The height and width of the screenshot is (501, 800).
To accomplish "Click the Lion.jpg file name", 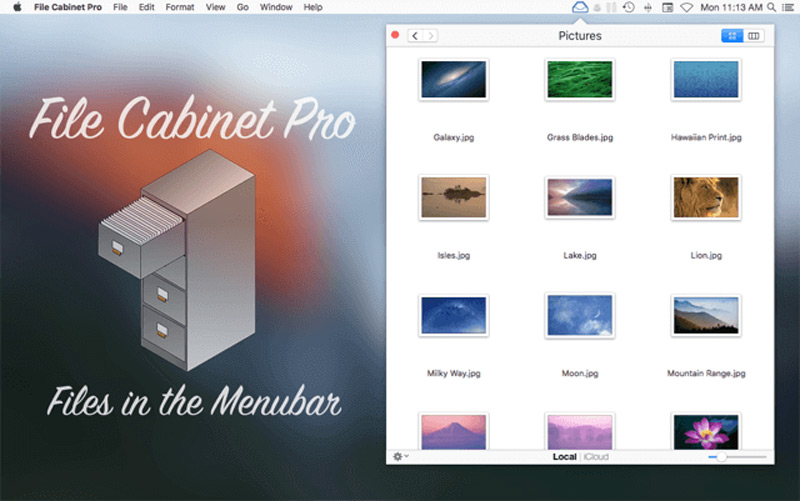I will coord(706,255).
